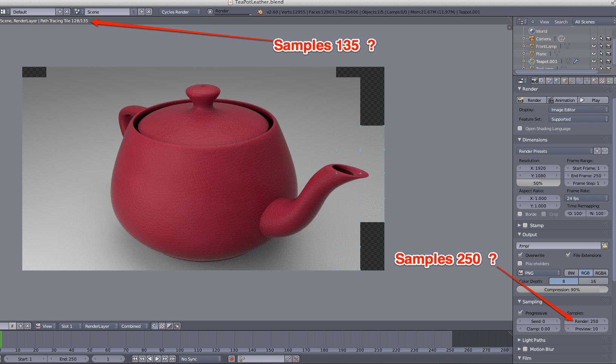Open the Cycles Render engine dropdown
616x364 pixels.
(180, 12)
